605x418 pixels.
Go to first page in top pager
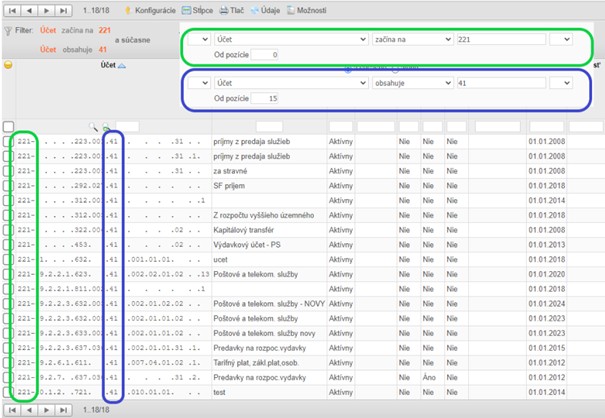point(12,9)
